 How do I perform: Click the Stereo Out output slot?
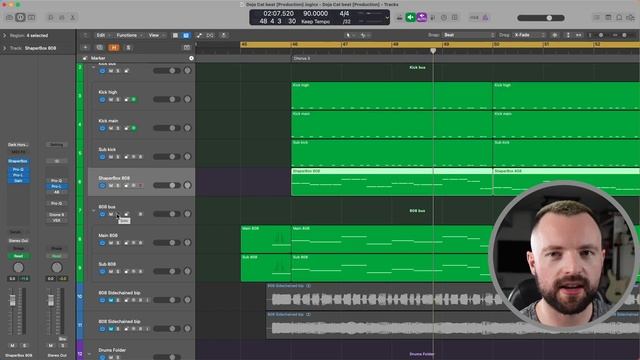click(18, 241)
